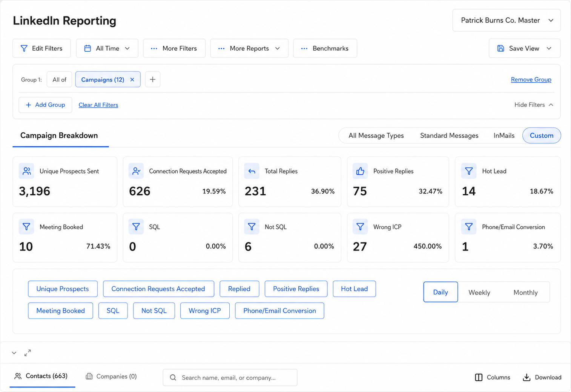This screenshot has width=571, height=392.
Task: Set chart granularity to Daily
Action: 441,292
